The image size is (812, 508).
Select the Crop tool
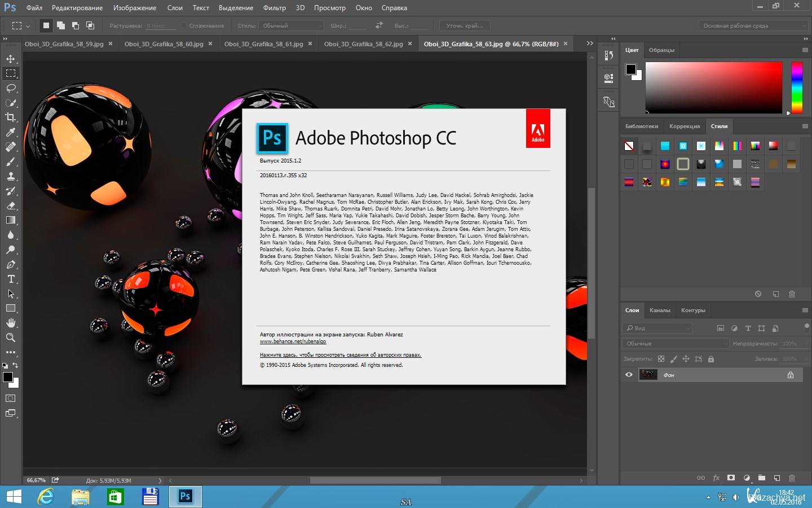tap(11, 117)
